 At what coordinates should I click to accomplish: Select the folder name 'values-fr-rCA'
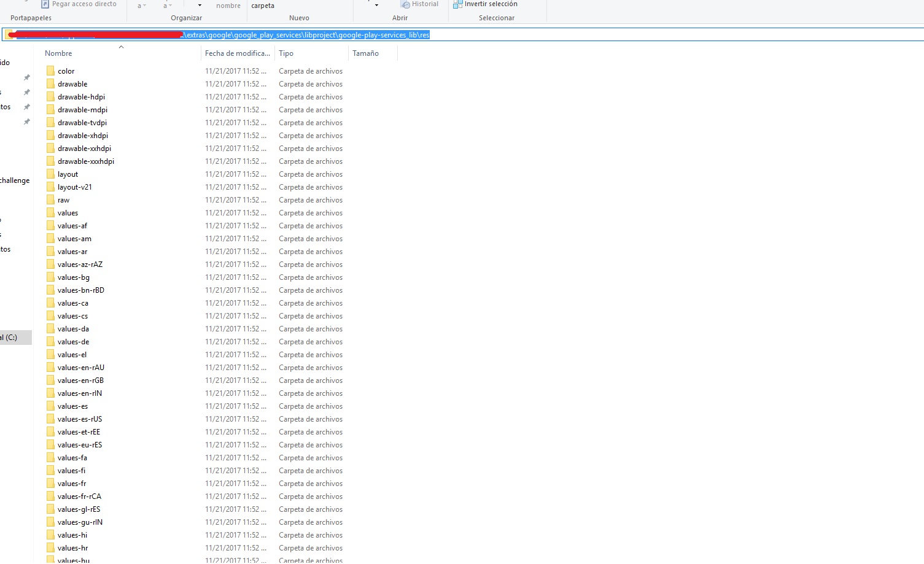click(x=79, y=496)
